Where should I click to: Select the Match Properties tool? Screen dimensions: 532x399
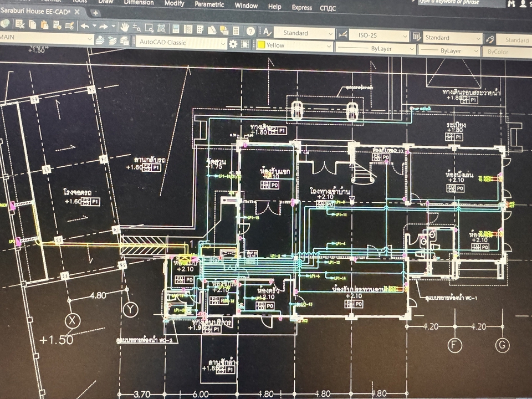(57, 25)
